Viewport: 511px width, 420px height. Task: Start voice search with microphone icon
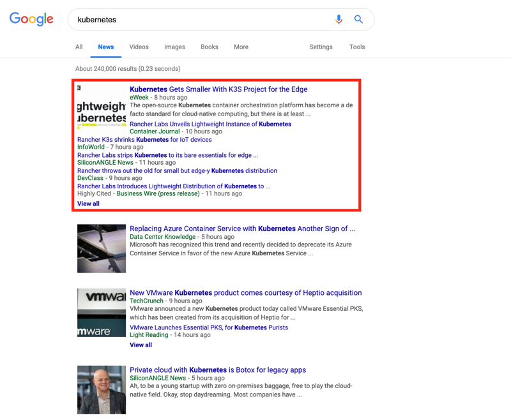click(x=339, y=20)
